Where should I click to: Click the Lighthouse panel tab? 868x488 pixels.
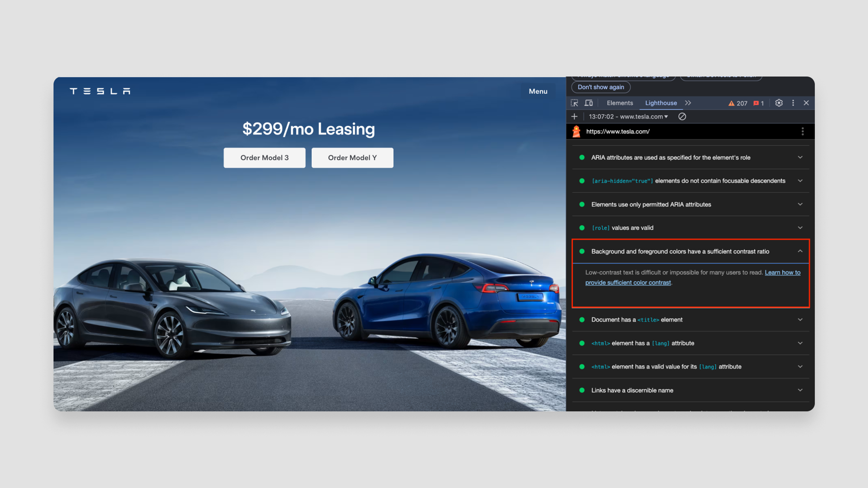pyautogui.click(x=661, y=102)
